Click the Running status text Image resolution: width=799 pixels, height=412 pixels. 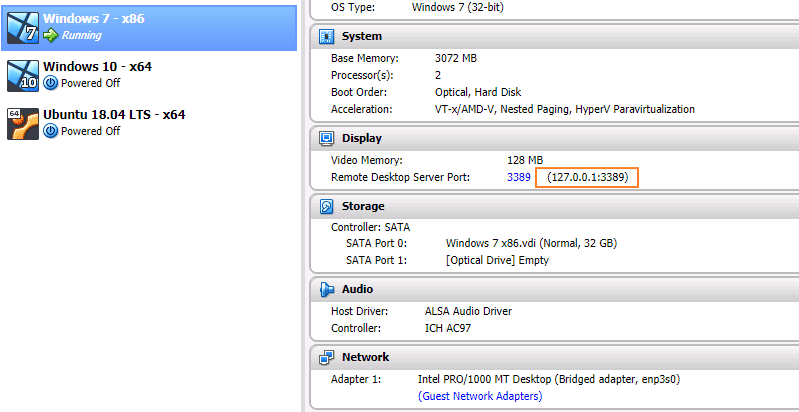(x=82, y=35)
